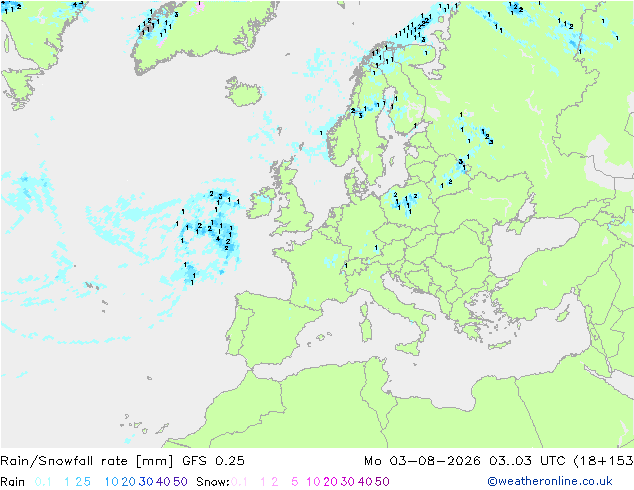Image resolution: width=634 pixels, height=490 pixels.
Task: Pick the 10 value in the Snow legend
Action: tap(313, 482)
